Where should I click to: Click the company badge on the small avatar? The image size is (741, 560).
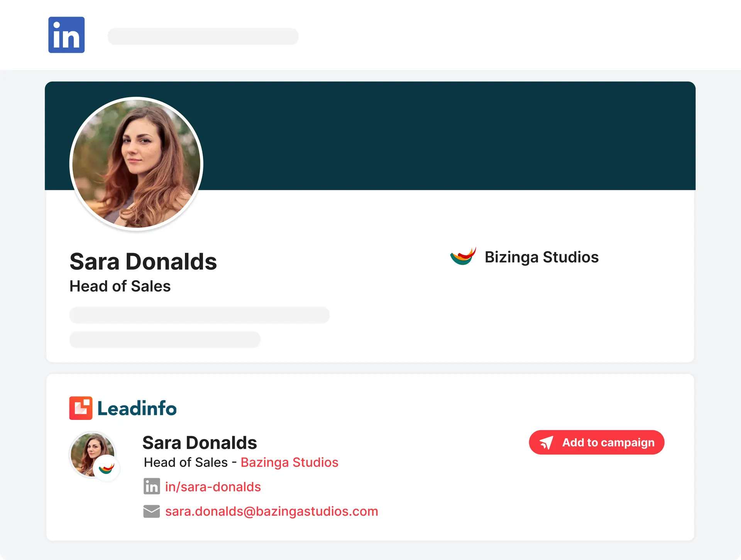[107, 469]
